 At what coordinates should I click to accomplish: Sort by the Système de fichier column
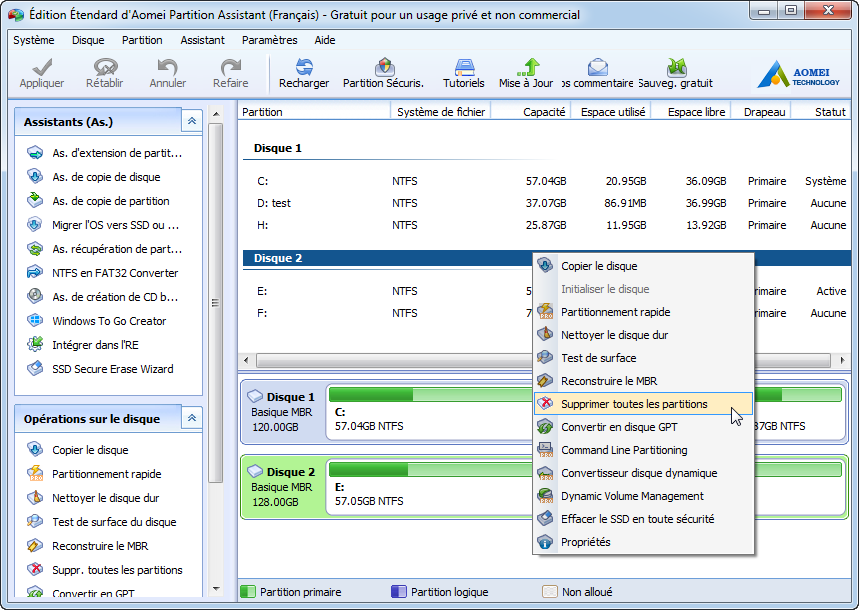440,112
